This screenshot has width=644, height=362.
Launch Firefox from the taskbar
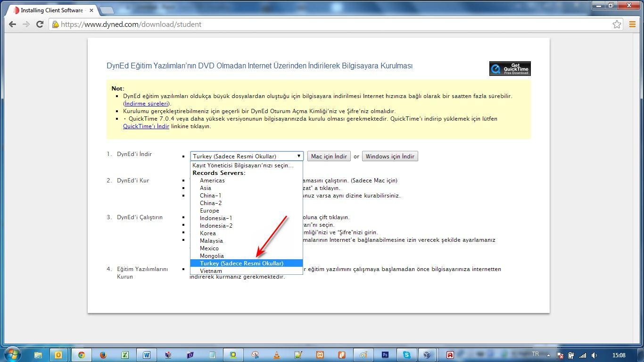coord(103,355)
